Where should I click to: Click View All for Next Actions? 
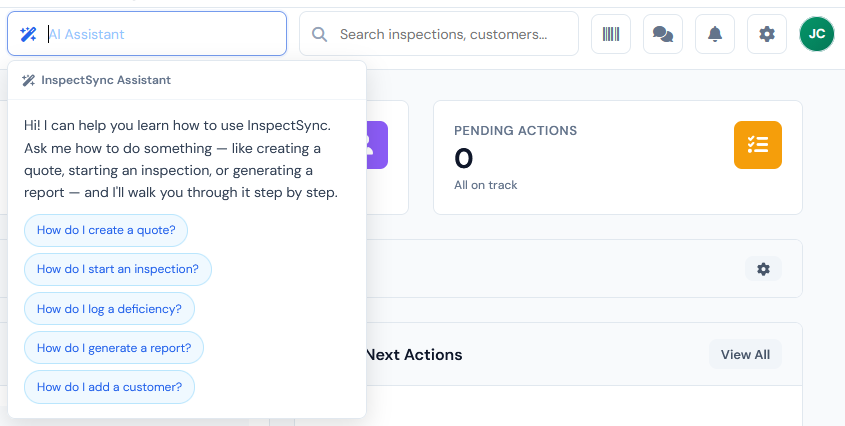745,354
